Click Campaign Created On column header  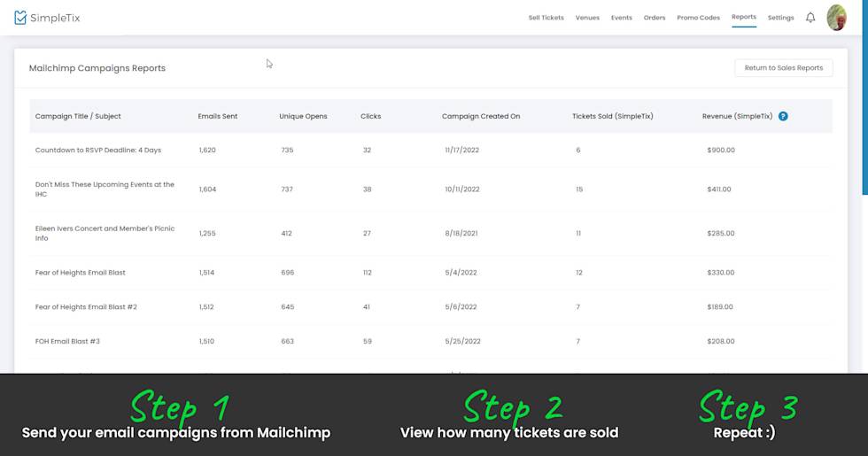tap(480, 116)
